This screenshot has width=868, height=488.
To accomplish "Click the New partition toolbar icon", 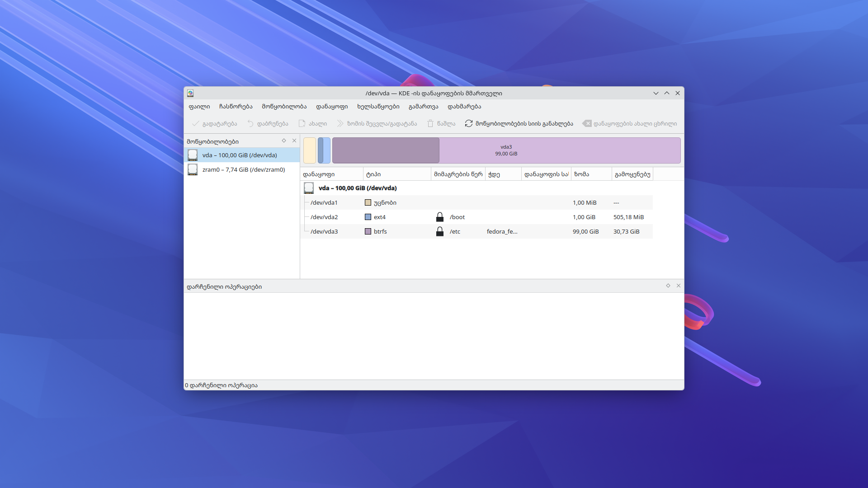I will pos(302,123).
